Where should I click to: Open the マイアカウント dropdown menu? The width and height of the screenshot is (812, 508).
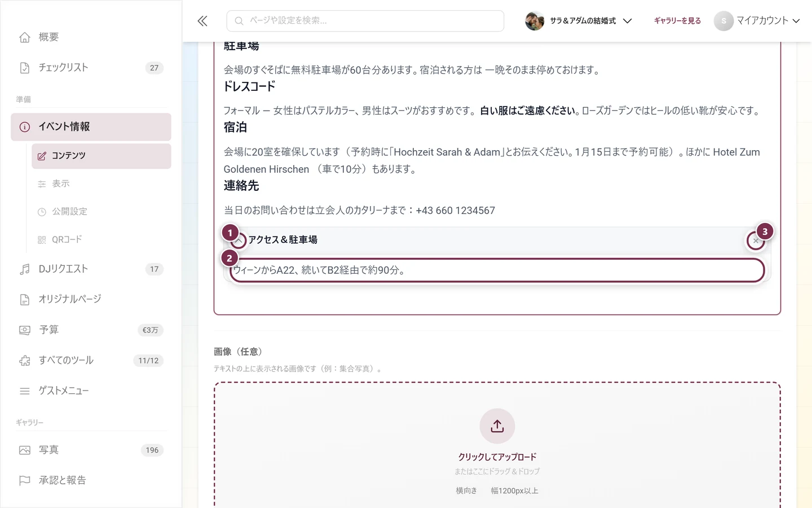click(x=757, y=21)
